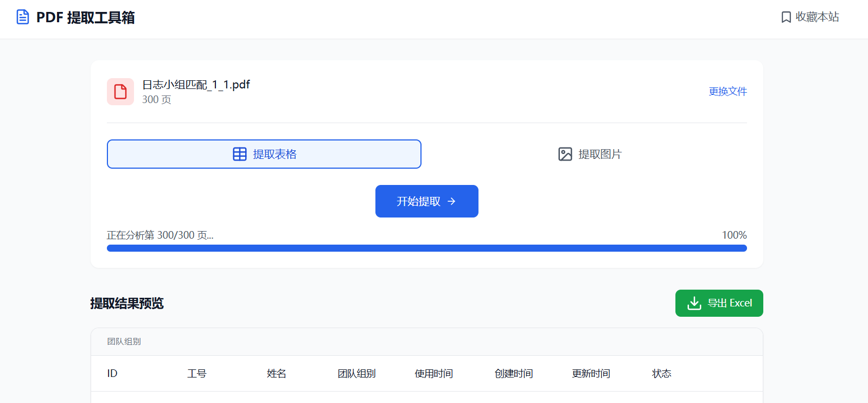Click the 提取结果预览 heading
This screenshot has height=403, width=868.
tap(127, 303)
